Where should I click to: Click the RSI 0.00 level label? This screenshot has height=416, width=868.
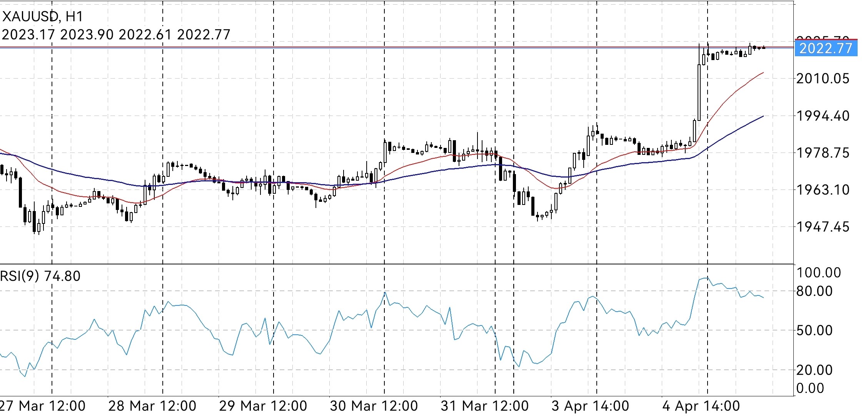click(810, 388)
